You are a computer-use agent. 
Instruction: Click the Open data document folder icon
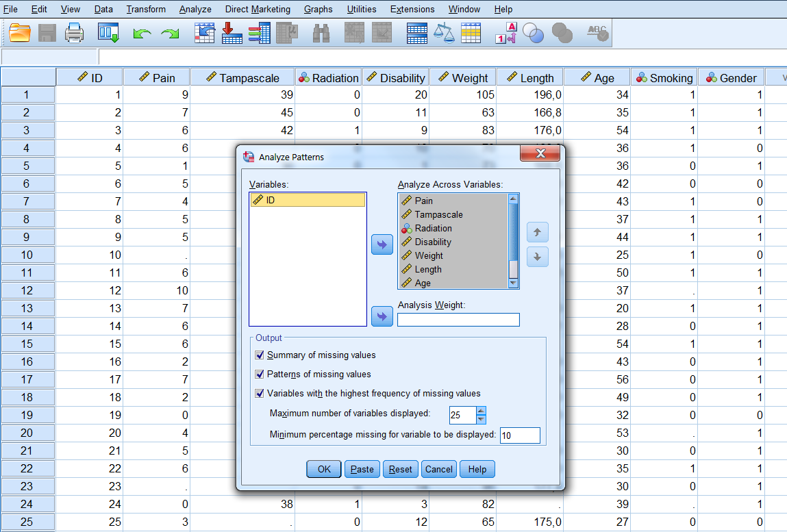point(21,32)
